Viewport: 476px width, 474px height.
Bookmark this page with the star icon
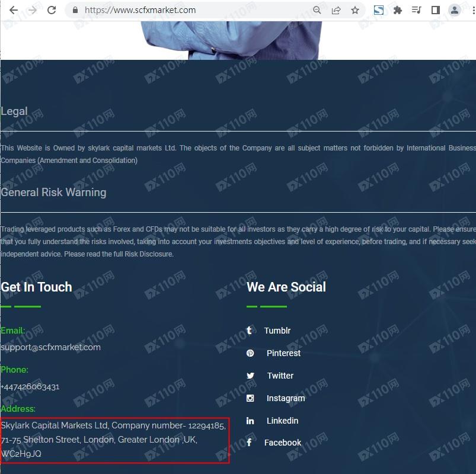[355, 10]
